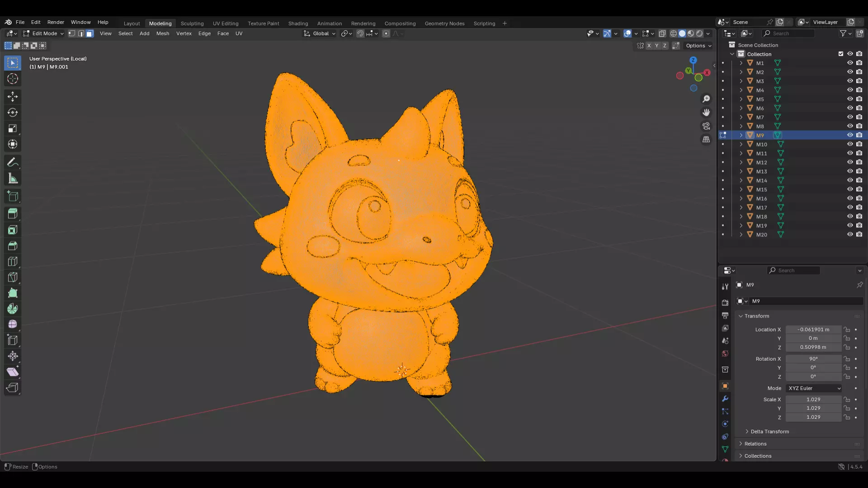Open the Render menu
The image size is (868, 488).
(56, 22)
